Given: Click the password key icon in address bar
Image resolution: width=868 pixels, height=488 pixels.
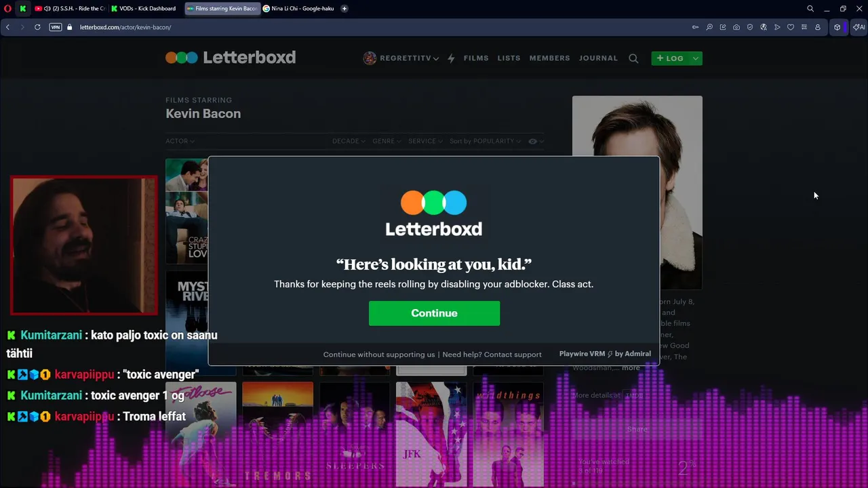Looking at the screenshot, I should click(x=695, y=27).
